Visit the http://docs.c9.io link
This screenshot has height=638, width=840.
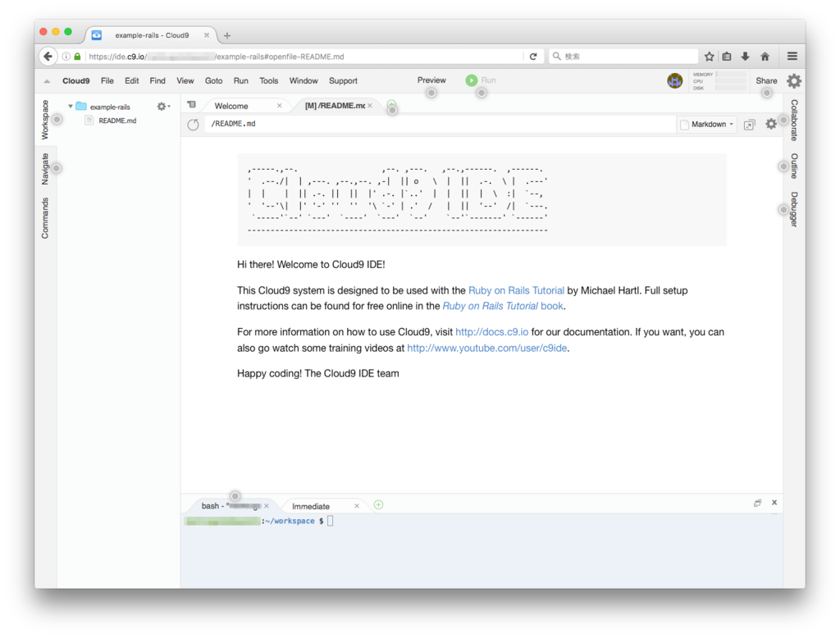tap(492, 332)
